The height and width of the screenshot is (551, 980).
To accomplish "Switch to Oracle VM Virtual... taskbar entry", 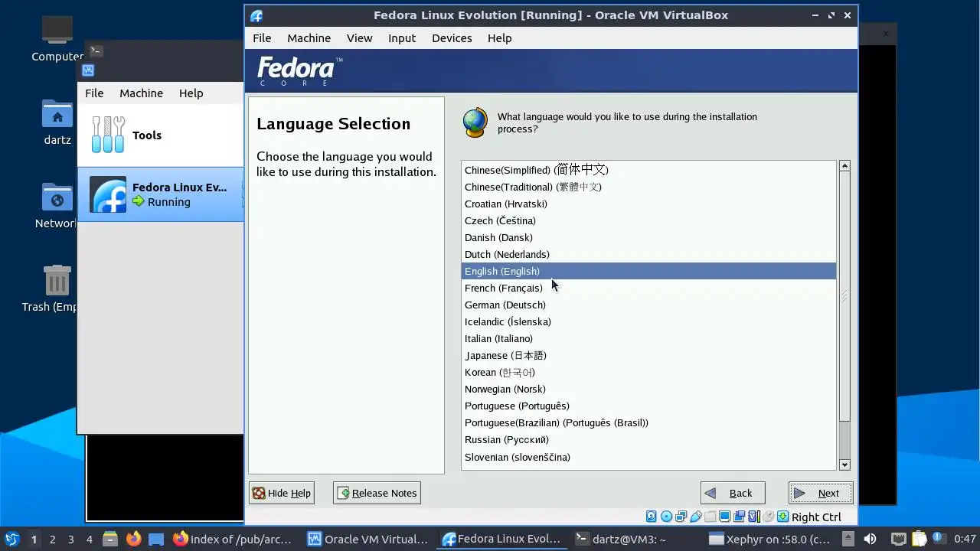I will tap(368, 539).
